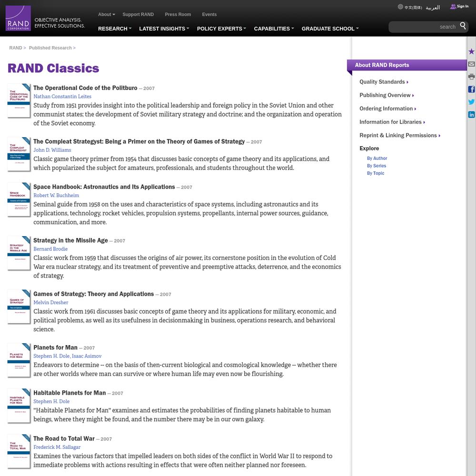
Task: Open Strategy in the Missile Age cover
Action: point(19,253)
